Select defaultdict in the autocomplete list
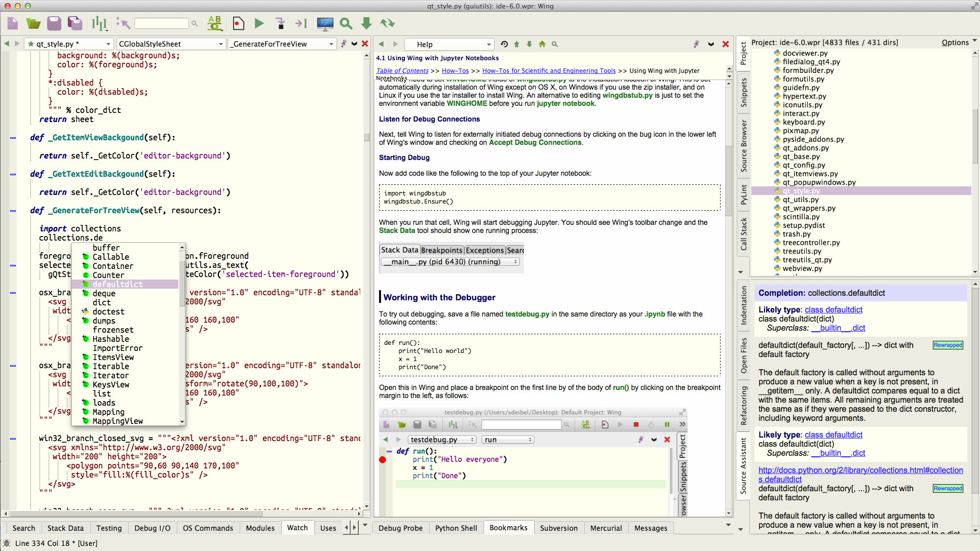This screenshot has height=551, width=980. coord(118,284)
